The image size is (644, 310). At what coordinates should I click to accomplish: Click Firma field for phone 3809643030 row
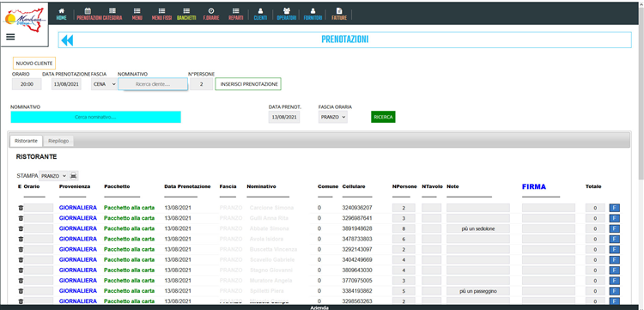[x=549, y=270]
